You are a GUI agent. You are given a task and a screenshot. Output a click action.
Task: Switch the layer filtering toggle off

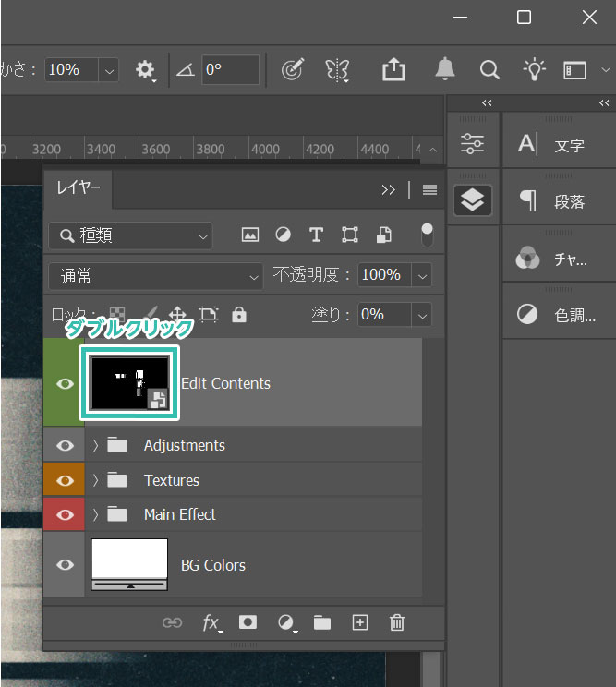427,235
